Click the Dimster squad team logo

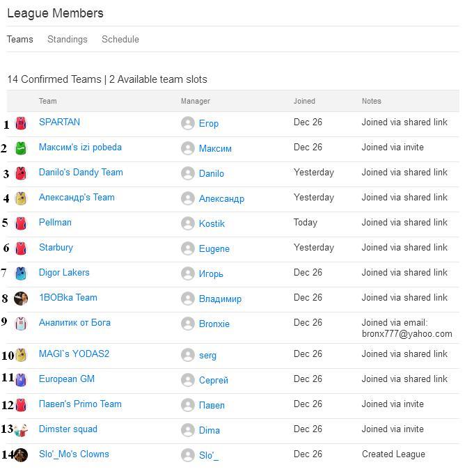[21, 430]
